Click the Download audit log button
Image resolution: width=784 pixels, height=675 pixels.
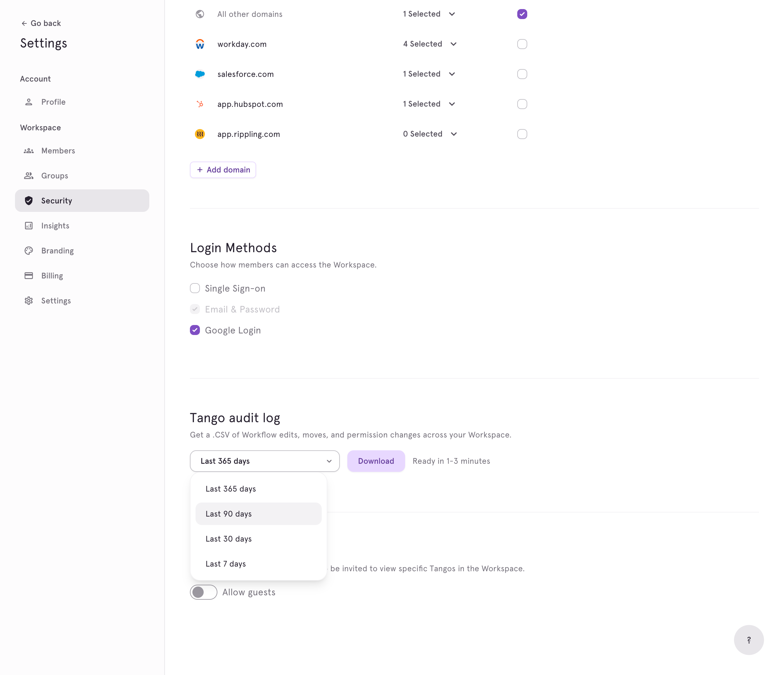376,461
